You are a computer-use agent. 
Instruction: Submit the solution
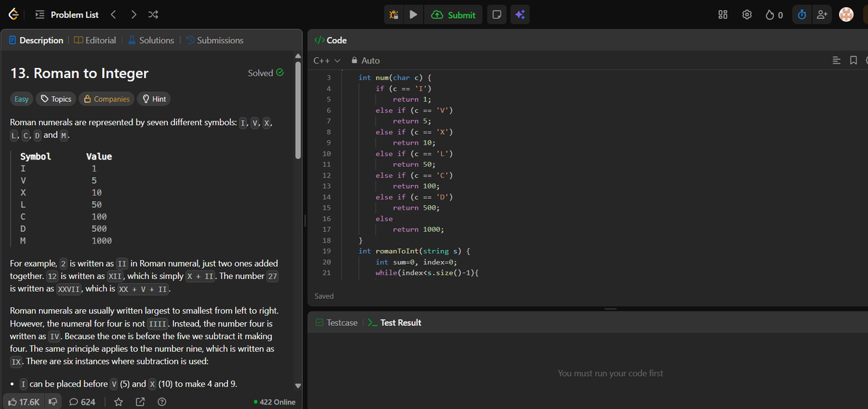[454, 14]
